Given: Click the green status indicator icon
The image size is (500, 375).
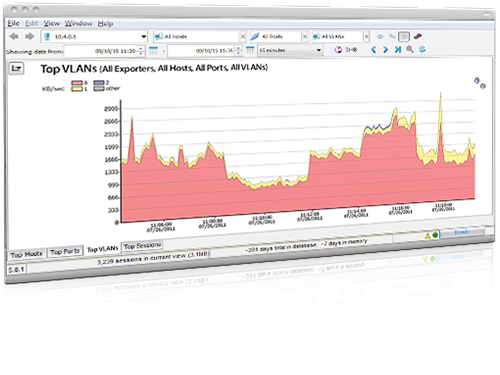Looking at the screenshot, I should (435, 235).
